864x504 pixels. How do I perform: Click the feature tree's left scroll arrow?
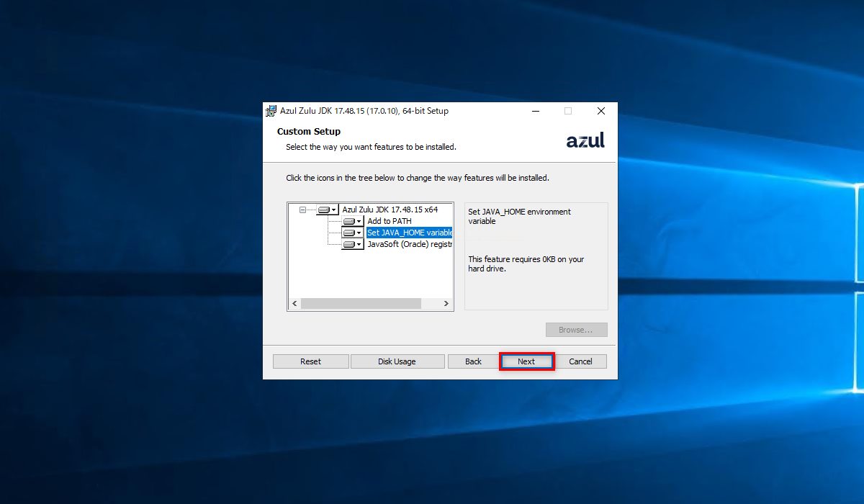pyautogui.click(x=294, y=304)
